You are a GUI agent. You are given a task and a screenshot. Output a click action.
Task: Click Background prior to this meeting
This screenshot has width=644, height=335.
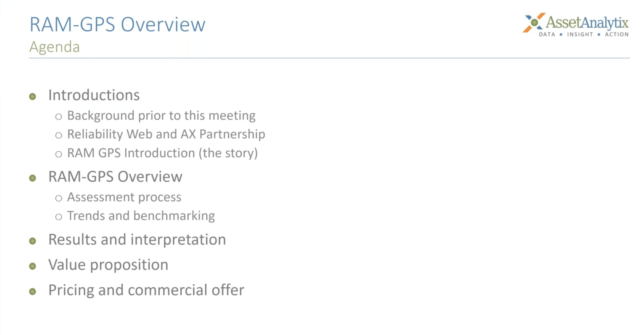coord(161,116)
